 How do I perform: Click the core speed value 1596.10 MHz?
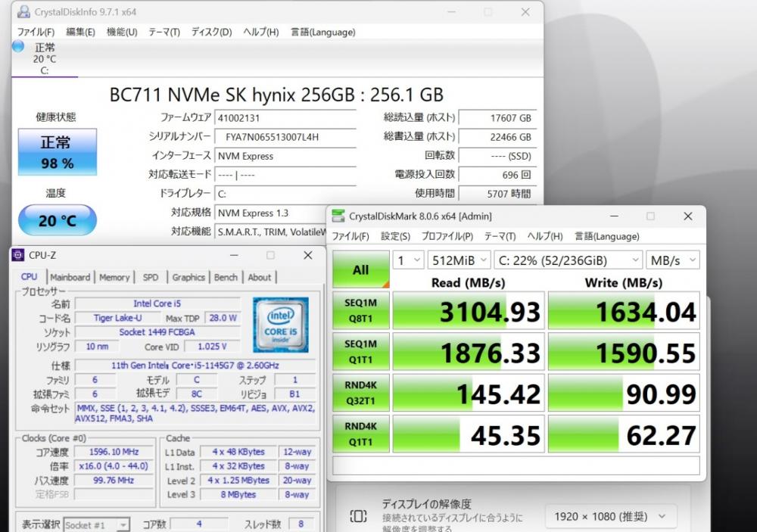pos(114,452)
